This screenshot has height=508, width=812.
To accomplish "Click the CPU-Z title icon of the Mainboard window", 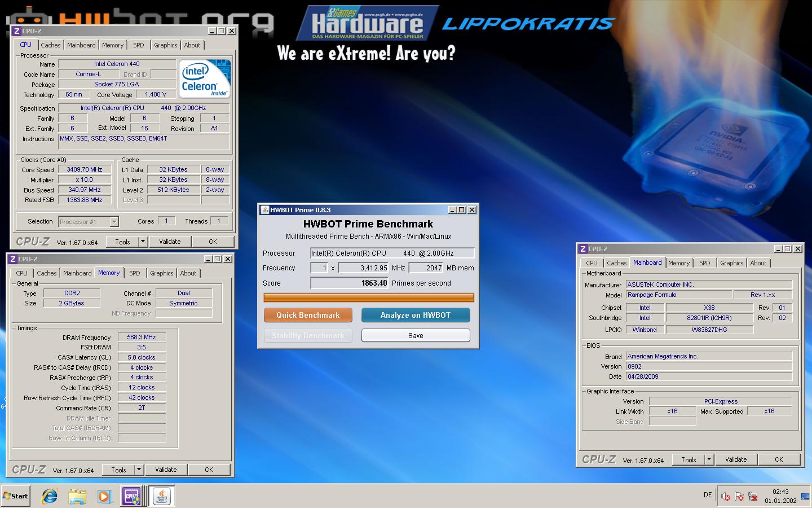I will coord(582,249).
